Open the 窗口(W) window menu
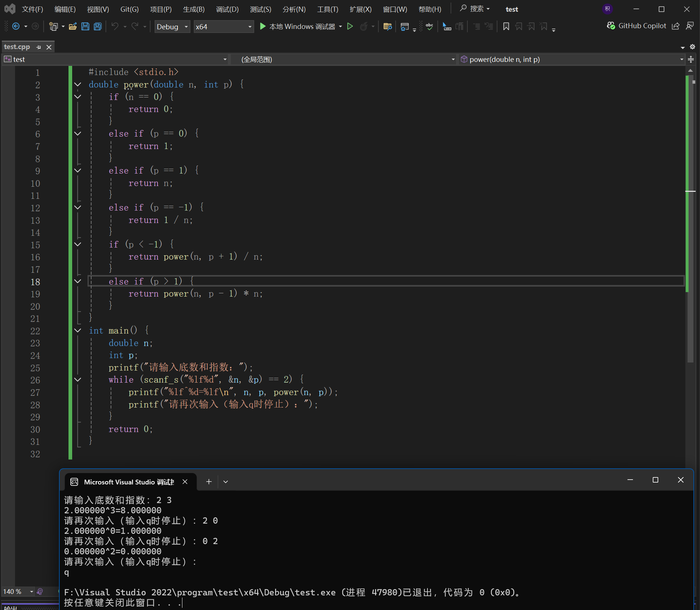This screenshot has width=700, height=610. (x=395, y=9)
